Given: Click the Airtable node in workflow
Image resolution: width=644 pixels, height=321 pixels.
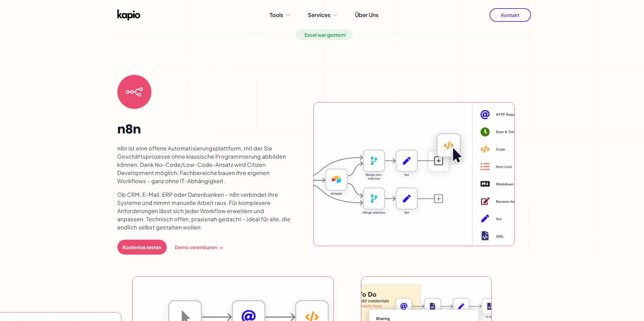Looking at the screenshot, I should pyautogui.click(x=336, y=179).
